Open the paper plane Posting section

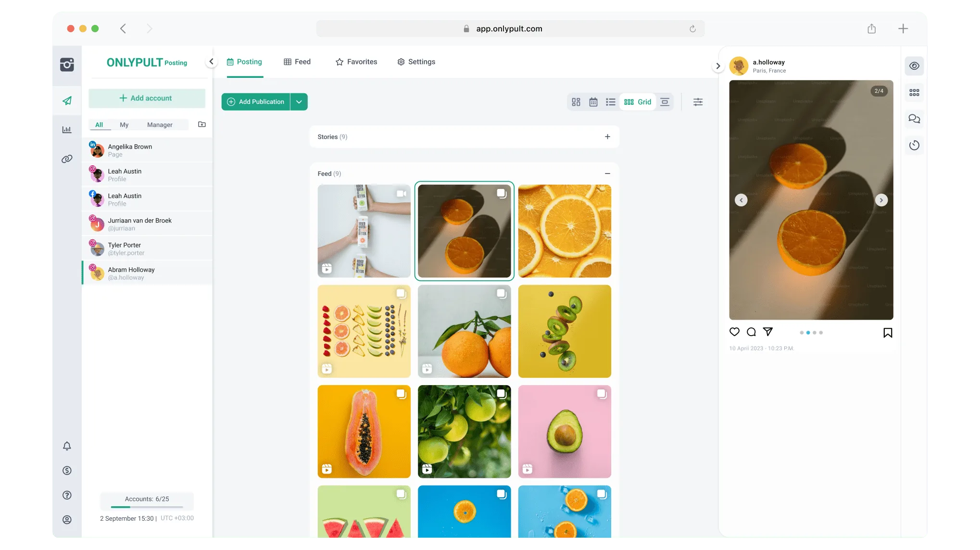click(x=67, y=100)
